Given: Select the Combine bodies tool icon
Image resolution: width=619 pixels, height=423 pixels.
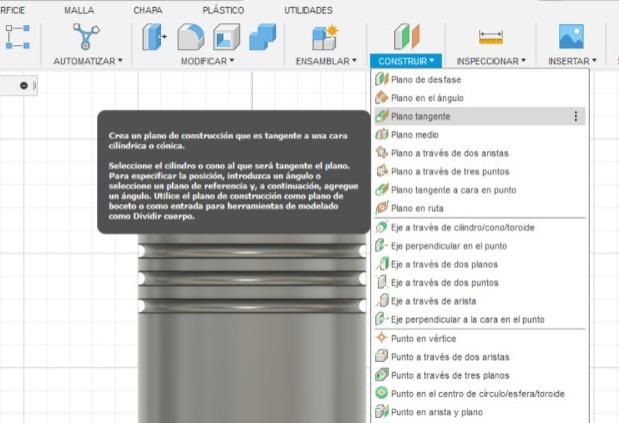Looking at the screenshot, I should [263, 37].
